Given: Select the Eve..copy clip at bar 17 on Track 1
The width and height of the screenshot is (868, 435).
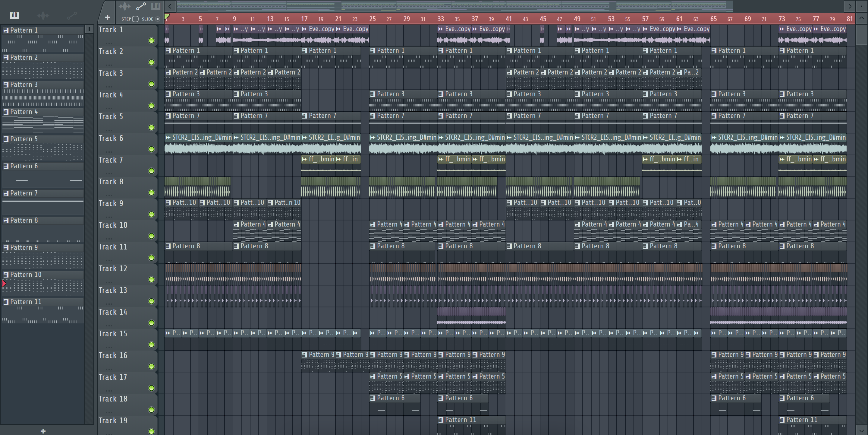Looking at the screenshot, I should point(318,35).
